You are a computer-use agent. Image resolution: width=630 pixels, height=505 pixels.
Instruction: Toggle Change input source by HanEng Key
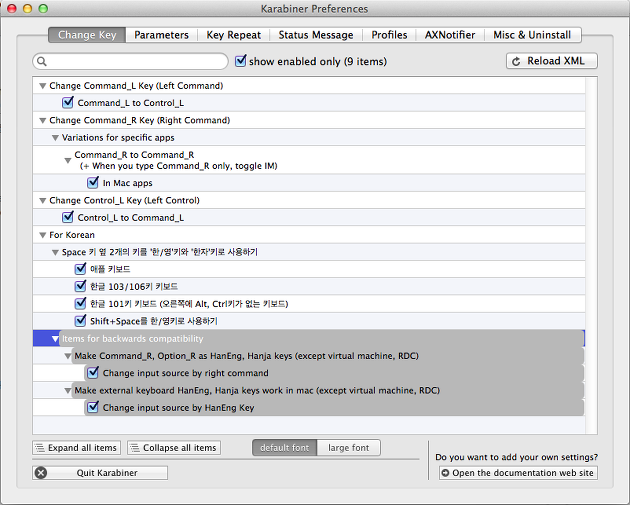click(93, 407)
